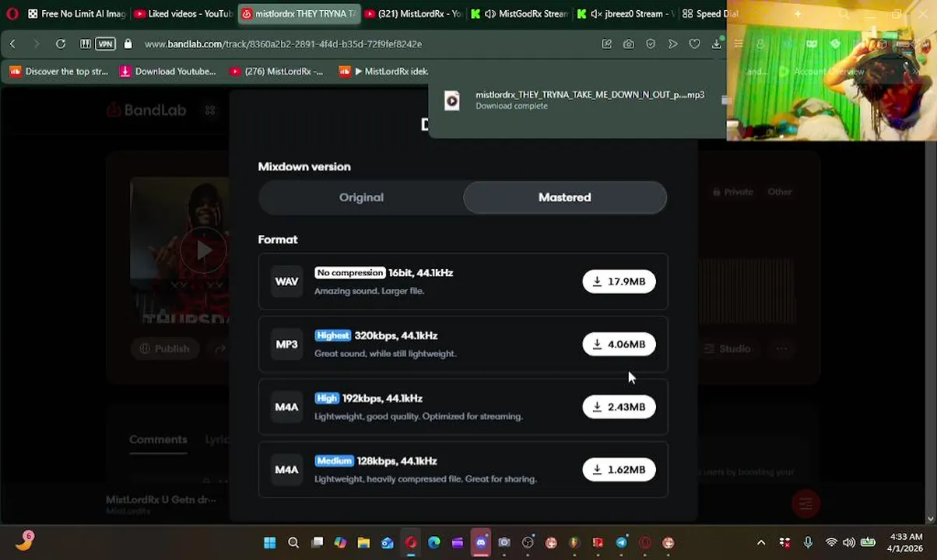The image size is (937, 560).
Task: Click 'MistLordRx U Getn dr...' player title
Action: (161, 499)
